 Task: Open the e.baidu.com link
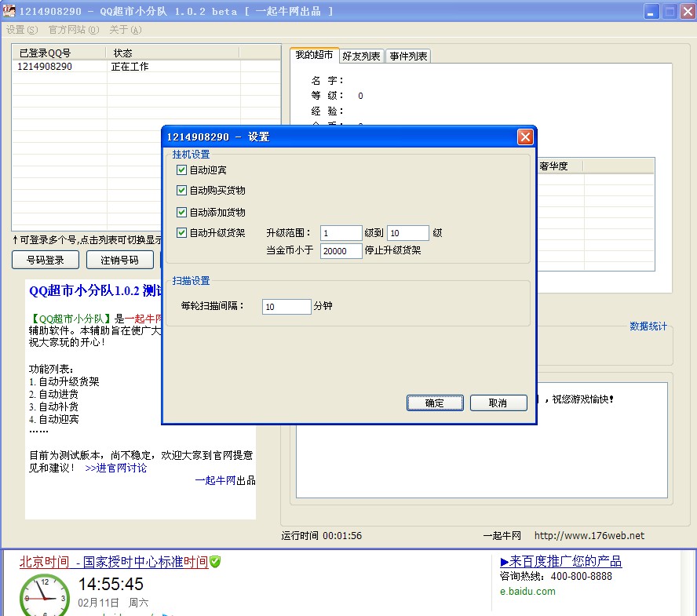pos(527,592)
